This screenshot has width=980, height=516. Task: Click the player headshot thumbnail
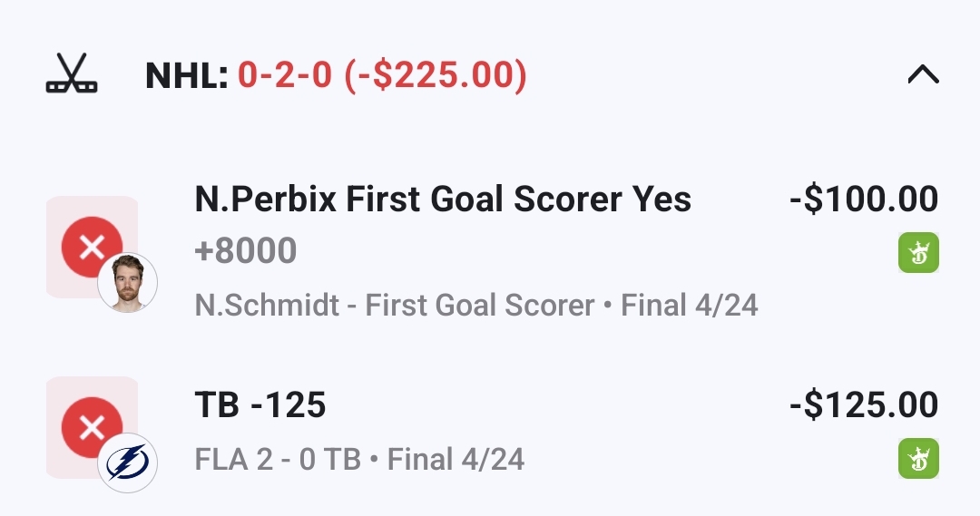tap(128, 283)
